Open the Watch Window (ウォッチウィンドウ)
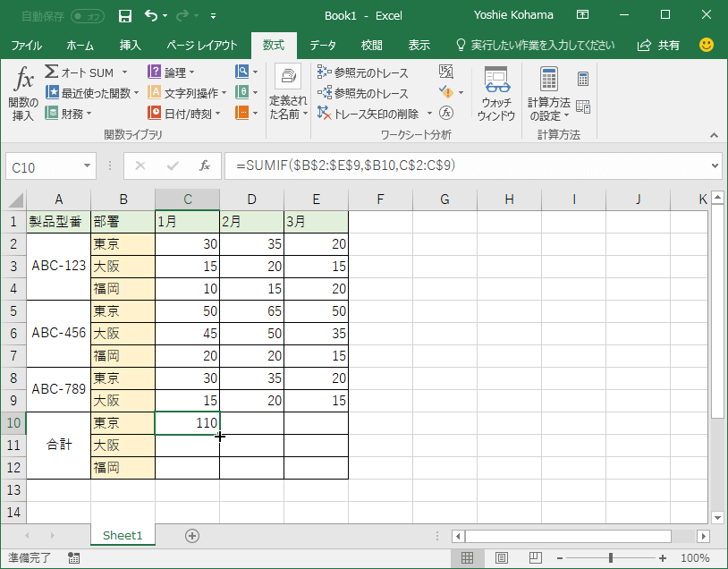Screen dimensions: 728x569 pyautogui.click(x=496, y=93)
